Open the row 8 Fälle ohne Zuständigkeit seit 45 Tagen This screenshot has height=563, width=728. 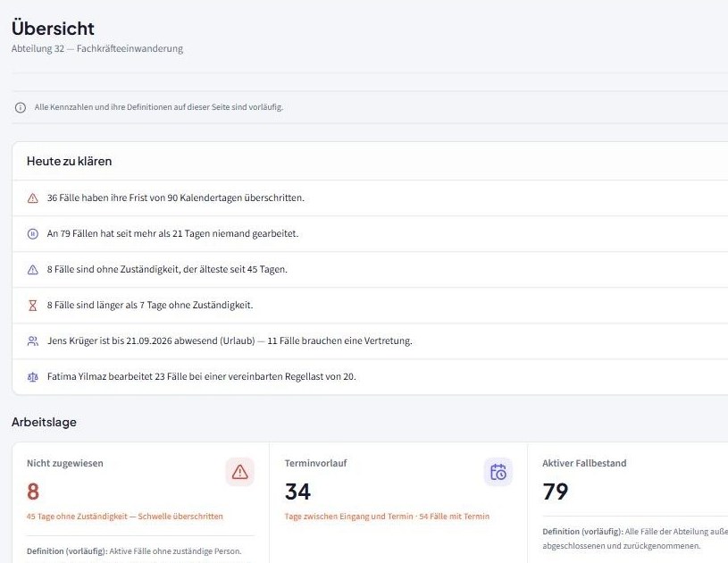coord(370,269)
